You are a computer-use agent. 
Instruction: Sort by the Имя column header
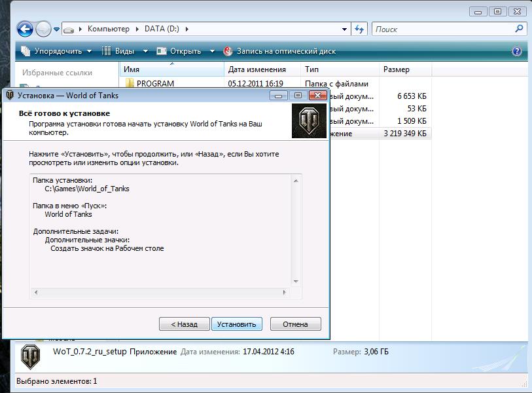[x=171, y=69]
